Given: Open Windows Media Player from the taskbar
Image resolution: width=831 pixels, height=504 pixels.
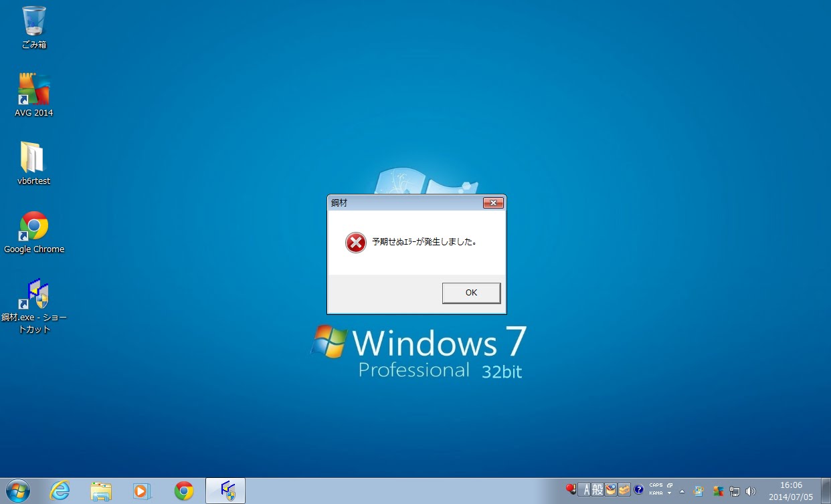Looking at the screenshot, I should click(x=142, y=491).
